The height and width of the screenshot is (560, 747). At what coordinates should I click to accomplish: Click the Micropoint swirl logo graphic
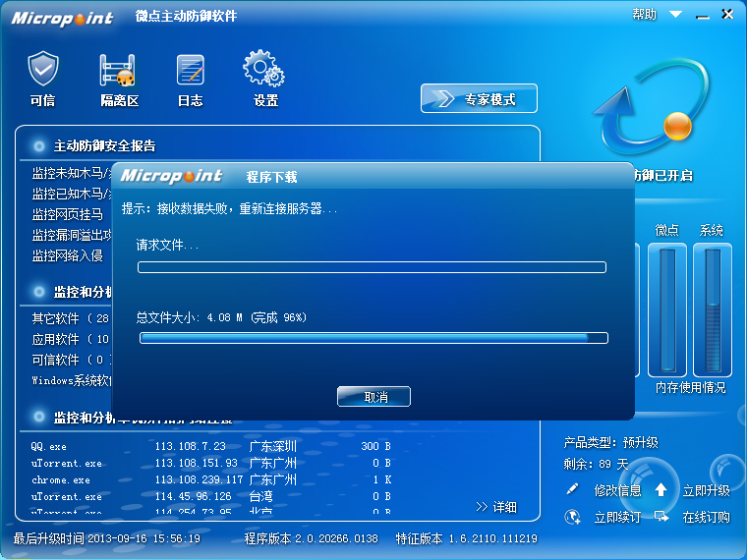652,107
